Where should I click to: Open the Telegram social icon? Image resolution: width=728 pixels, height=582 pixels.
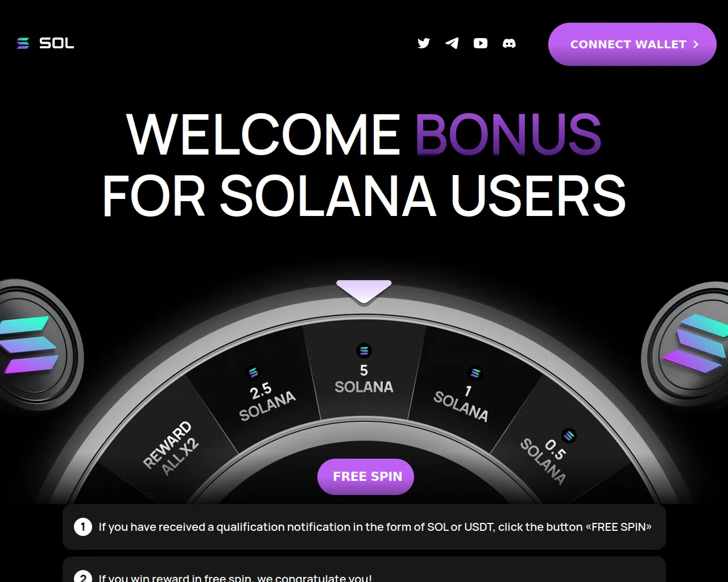(452, 43)
